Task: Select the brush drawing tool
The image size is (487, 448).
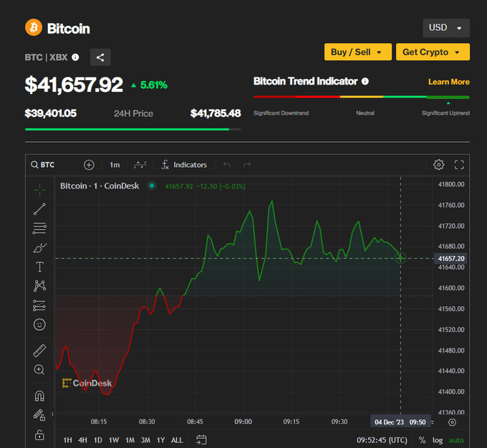Action: pyautogui.click(x=39, y=247)
